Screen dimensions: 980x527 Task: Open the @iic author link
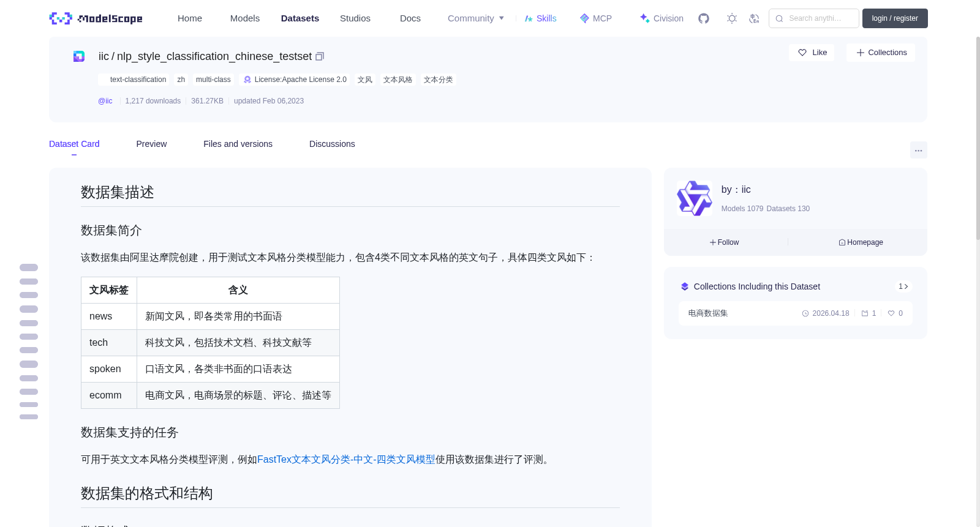[x=105, y=101]
